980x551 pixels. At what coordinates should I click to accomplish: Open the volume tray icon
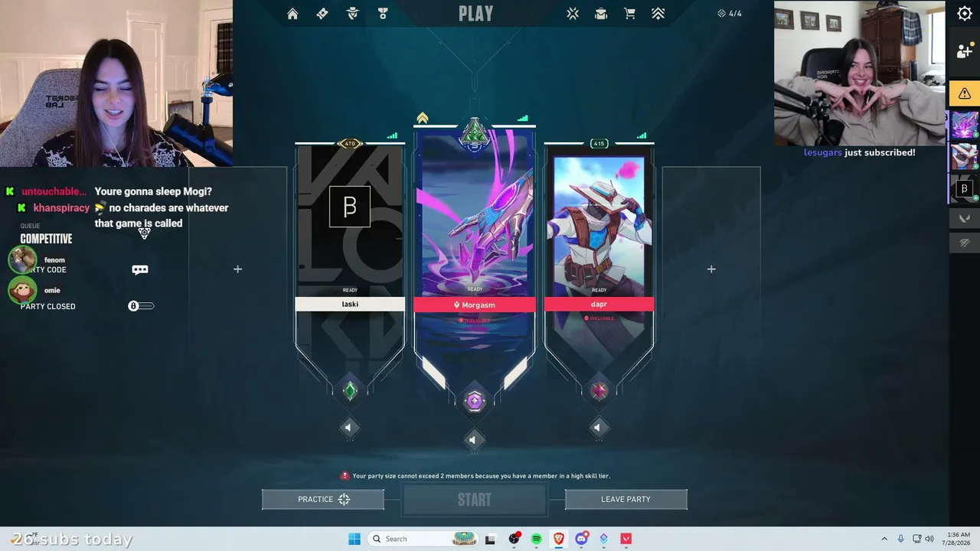click(930, 539)
